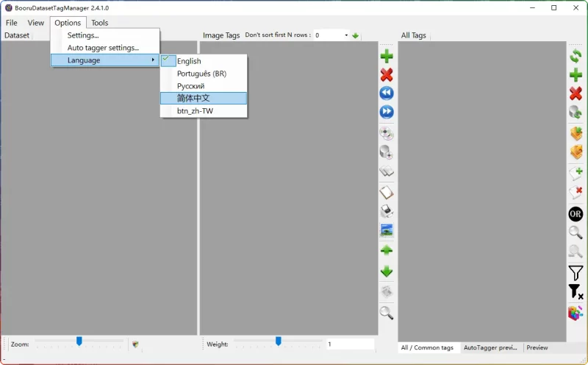Maximize the BooruDatasetTagManager window
Viewport: 588px width, 365px height.
coord(554,8)
